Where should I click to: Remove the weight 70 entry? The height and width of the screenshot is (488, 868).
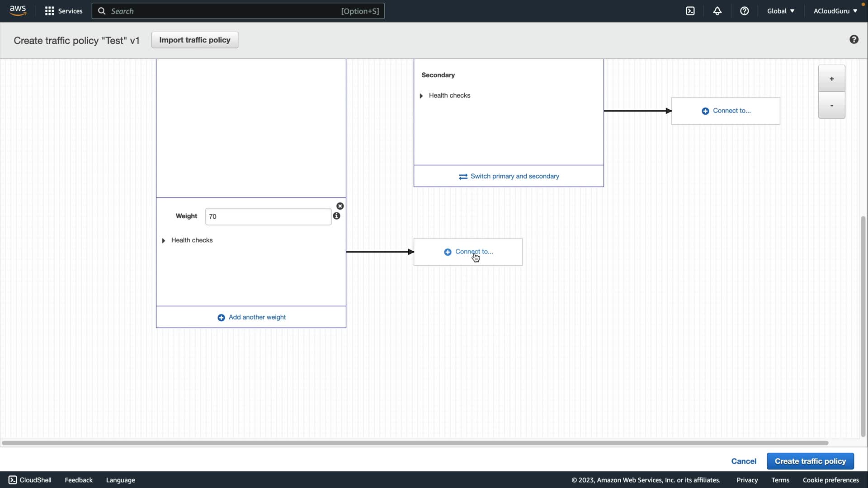[340, 206]
